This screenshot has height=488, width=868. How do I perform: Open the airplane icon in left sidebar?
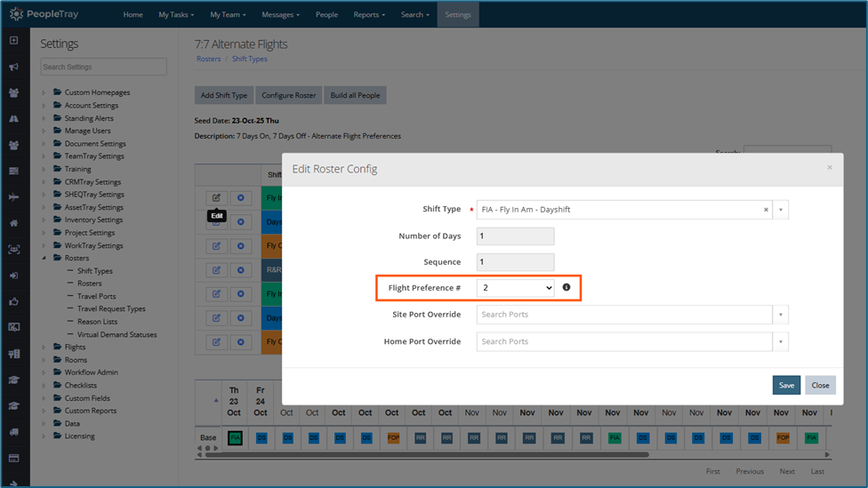click(14, 197)
